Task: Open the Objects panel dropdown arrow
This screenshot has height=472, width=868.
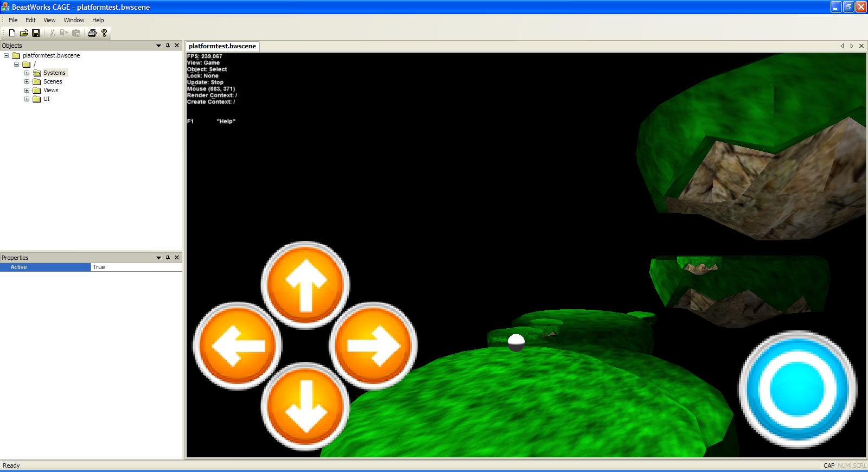Action: click(x=158, y=46)
